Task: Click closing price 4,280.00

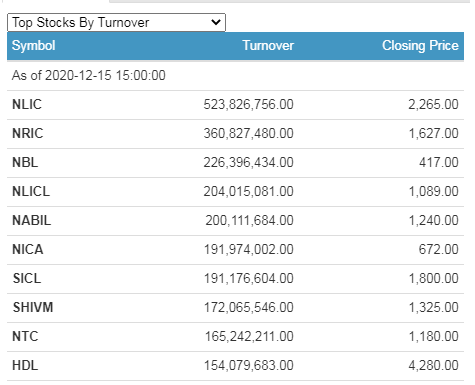Action: coord(434,365)
